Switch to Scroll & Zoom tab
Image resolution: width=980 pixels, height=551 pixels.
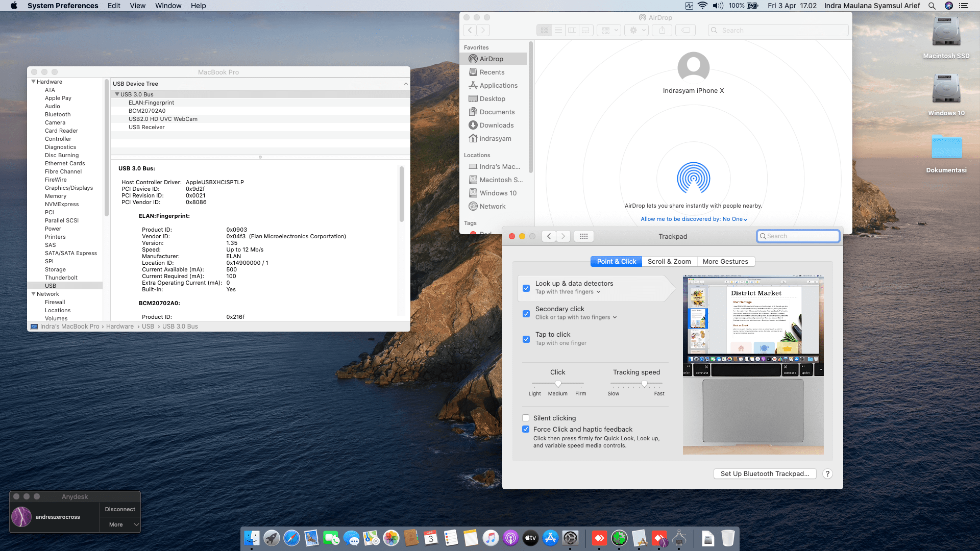[x=669, y=261]
